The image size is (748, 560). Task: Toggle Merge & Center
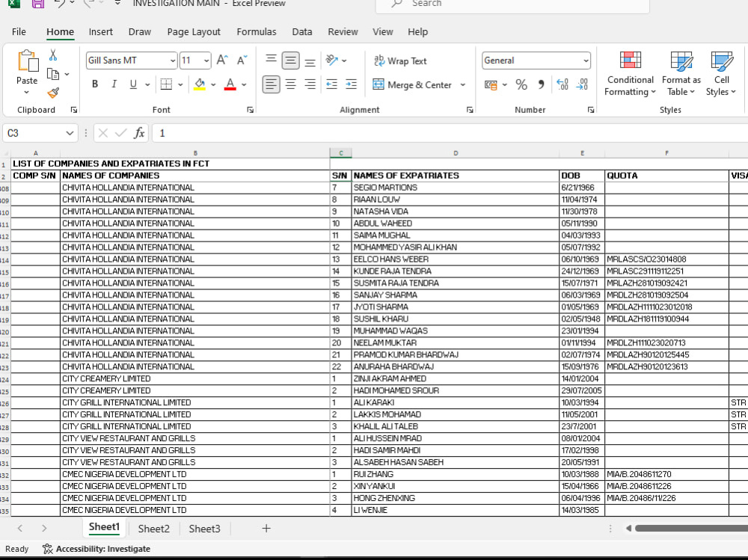point(412,85)
